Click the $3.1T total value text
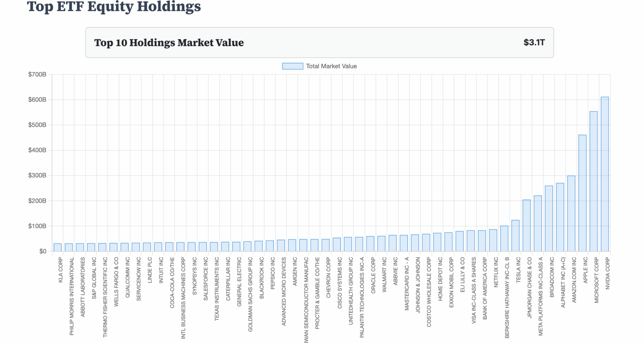Screen dimensions: 644x343 coord(535,43)
